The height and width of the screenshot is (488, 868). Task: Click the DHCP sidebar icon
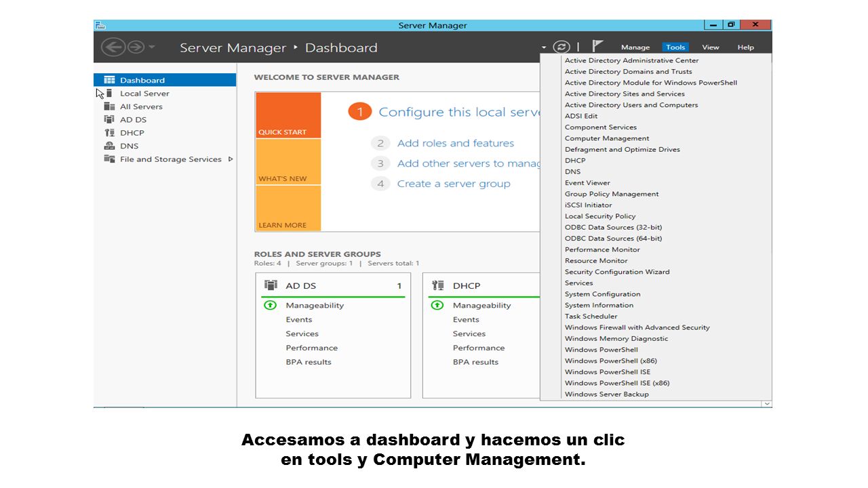click(x=108, y=133)
